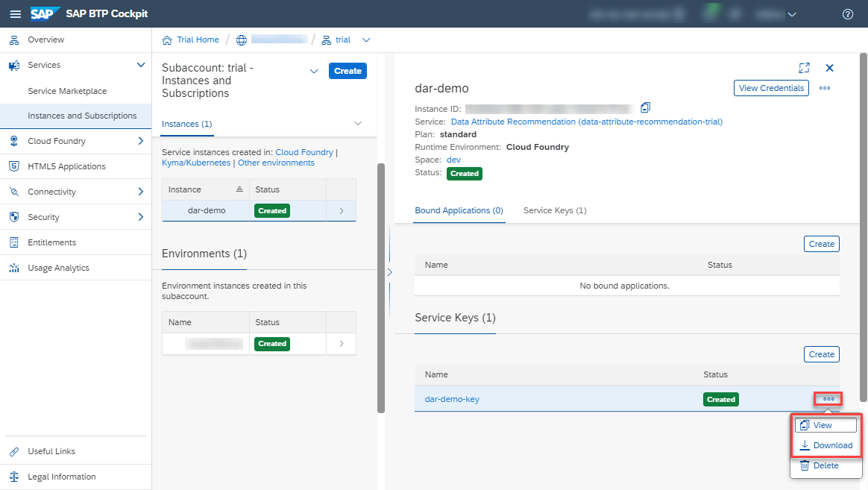The image size is (868, 490).
Task: Click the View Credentials button
Action: pyautogui.click(x=771, y=88)
